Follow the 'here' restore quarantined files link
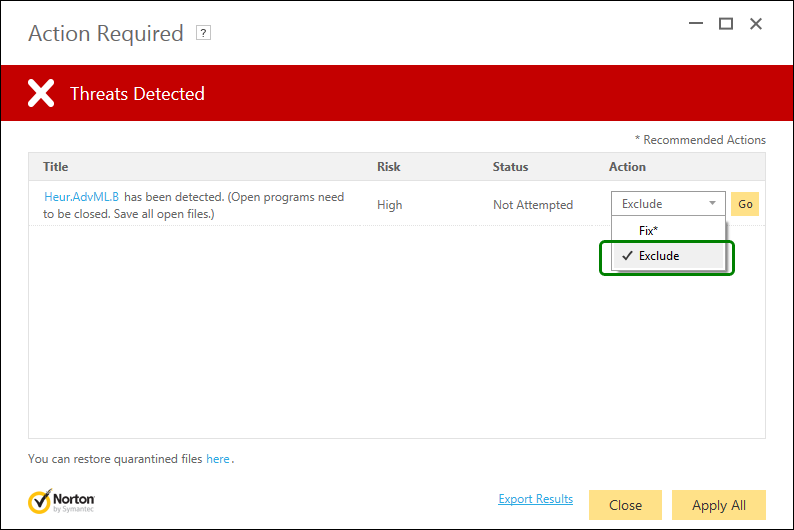The height and width of the screenshot is (530, 794). (218, 459)
